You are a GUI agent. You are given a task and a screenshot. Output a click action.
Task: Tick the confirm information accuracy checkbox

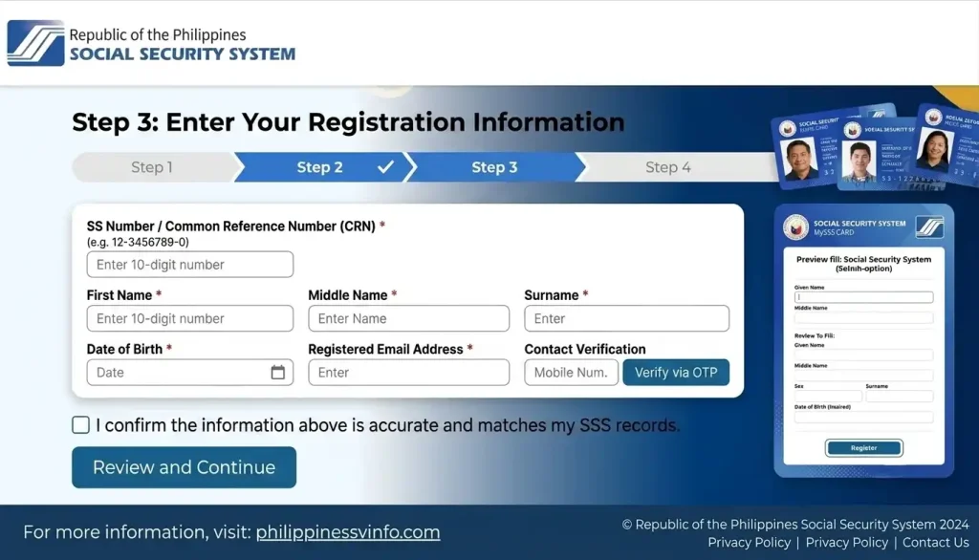80,425
